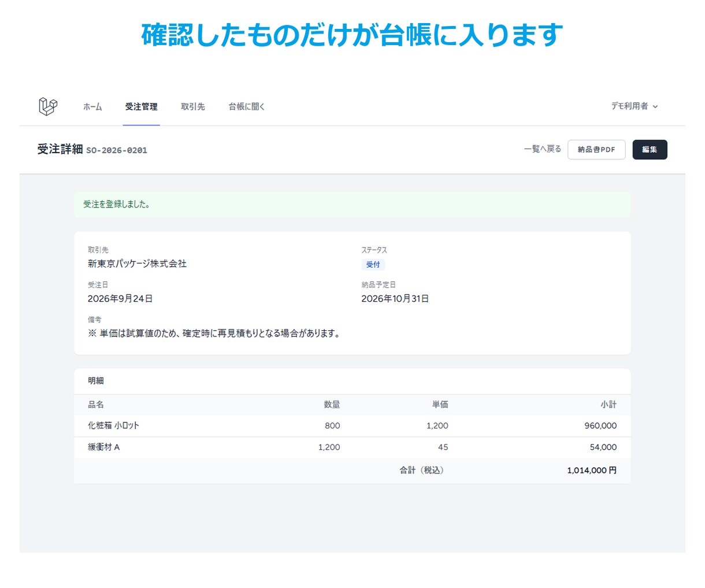The width and height of the screenshot is (705, 588).
Task: Click the 受注を登録しました notification banner
Action: tap(352, 204)
